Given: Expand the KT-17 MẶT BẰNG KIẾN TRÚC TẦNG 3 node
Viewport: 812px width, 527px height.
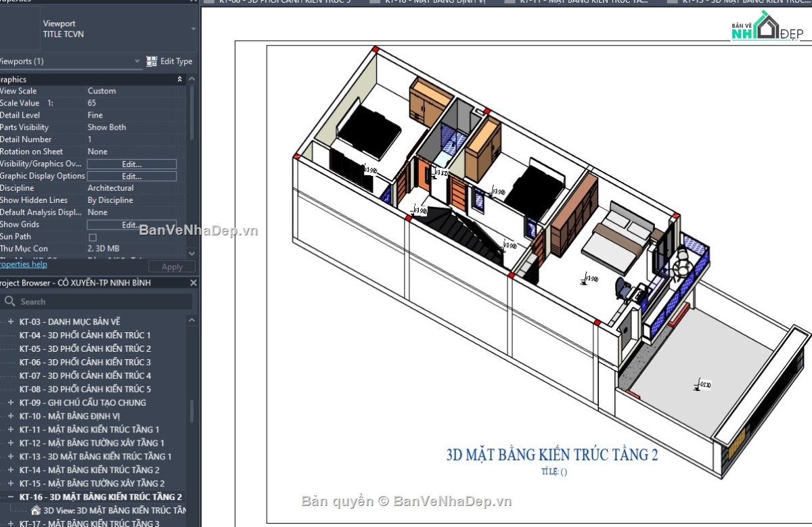Looking at the screenshot, I should (x=11, y=524).
